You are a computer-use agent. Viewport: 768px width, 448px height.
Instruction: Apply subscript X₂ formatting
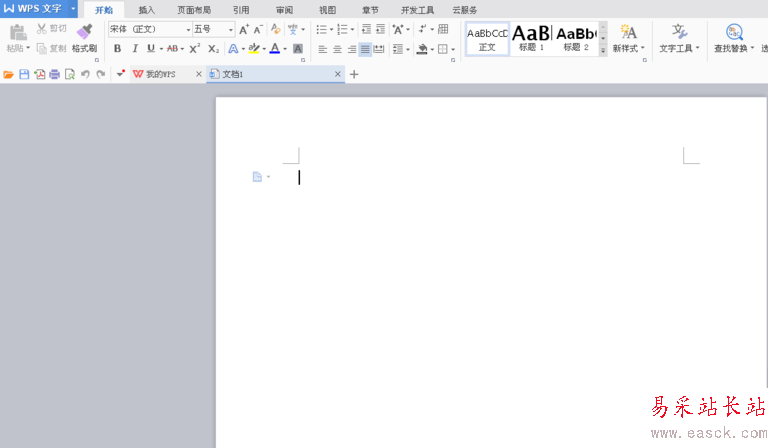point(213,48)
